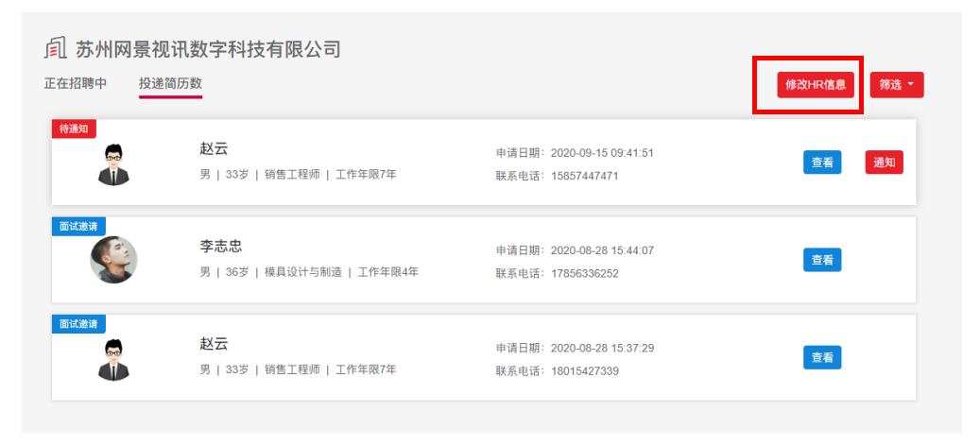Open the 筛选 dropdown filter
Image resolution: width=980 pixels, height=446 pixels.
tap(896, 85)
